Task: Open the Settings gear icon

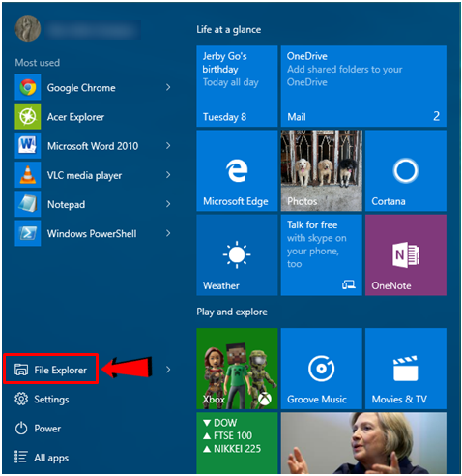Action: pyautogui.click(x=21, y=399)
